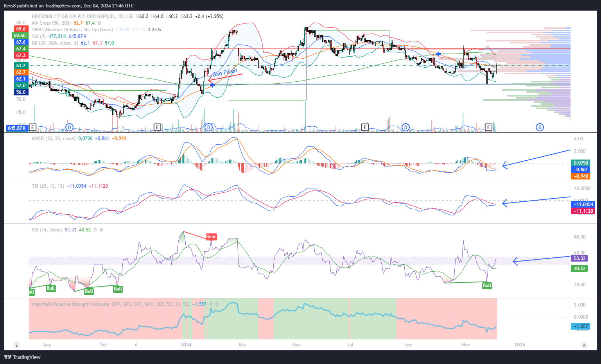
Task: Click the green 67.4 price label
Action: (x=21, y=49)
